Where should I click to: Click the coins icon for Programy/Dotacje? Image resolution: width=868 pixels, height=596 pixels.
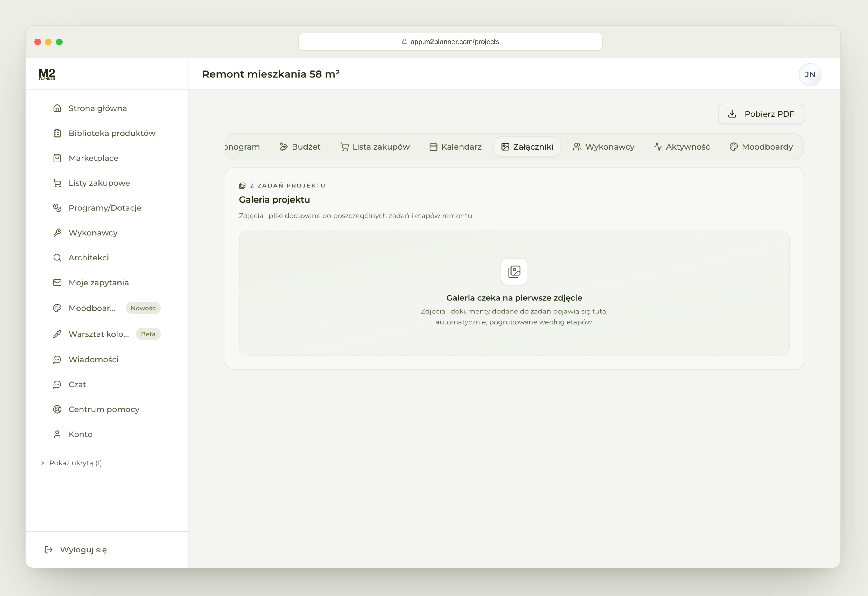pyautogui.click(x=57, y=208)
